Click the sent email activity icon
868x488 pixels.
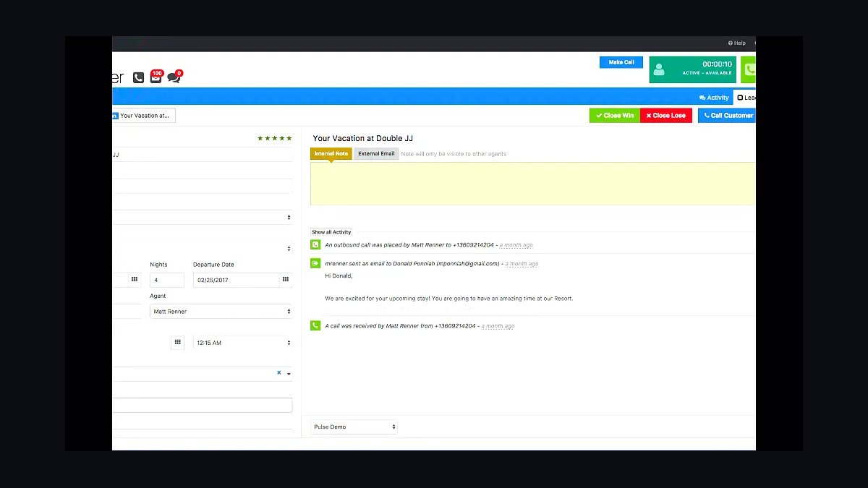pos(315,263)
